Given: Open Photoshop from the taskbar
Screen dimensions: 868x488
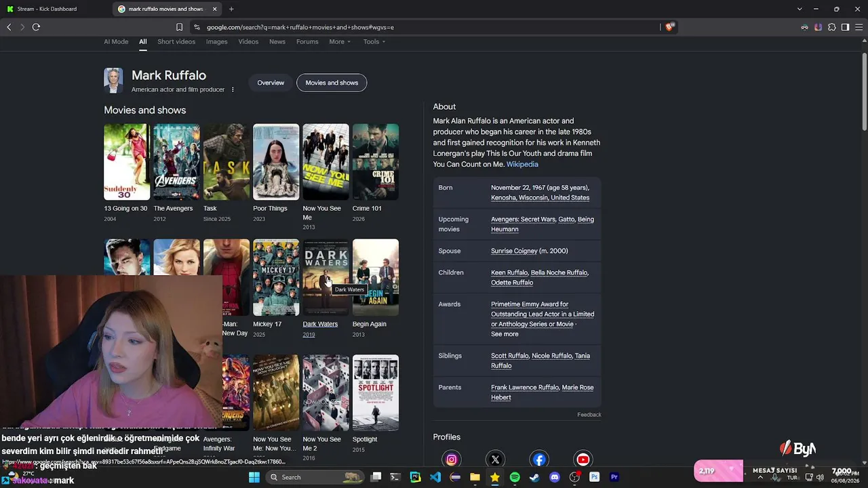Looking at the screenshot, I should 595,477.
